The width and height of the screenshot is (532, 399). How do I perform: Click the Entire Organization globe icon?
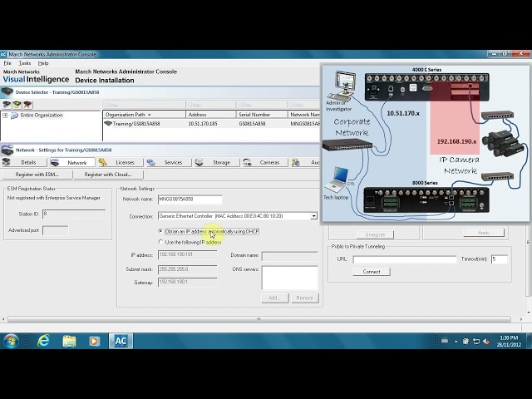(14, 116)
